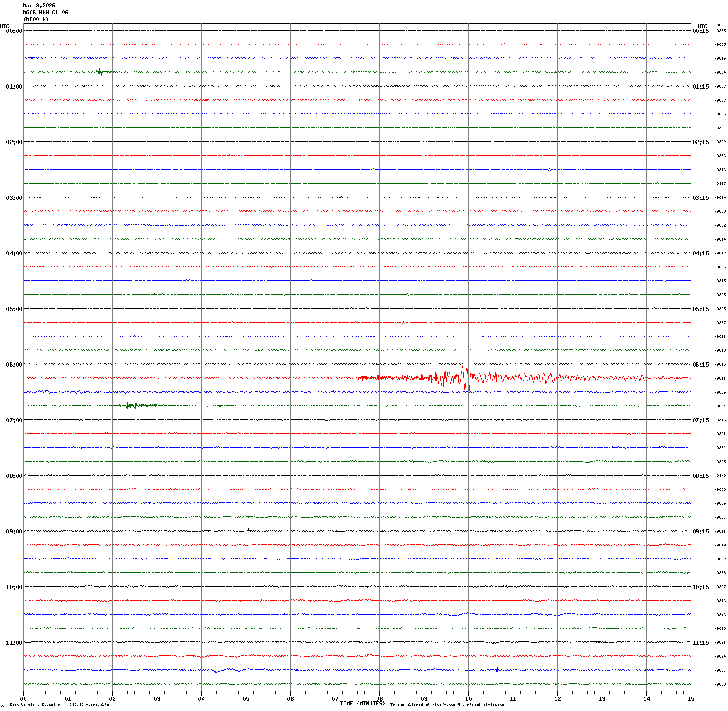Click the small red blip after 01:00
The width and height of the screenshot is (728, 711).
[206, 100]
